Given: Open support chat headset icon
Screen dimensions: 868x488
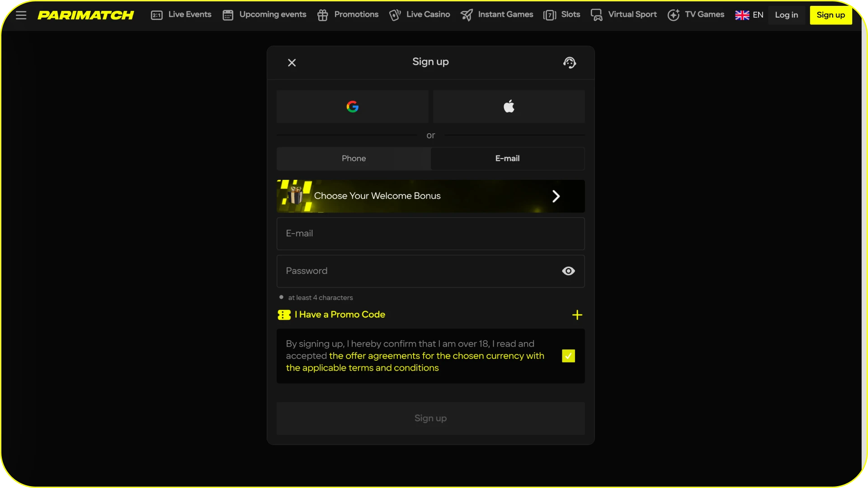Looking at the screenshot, I should (570, 63).
